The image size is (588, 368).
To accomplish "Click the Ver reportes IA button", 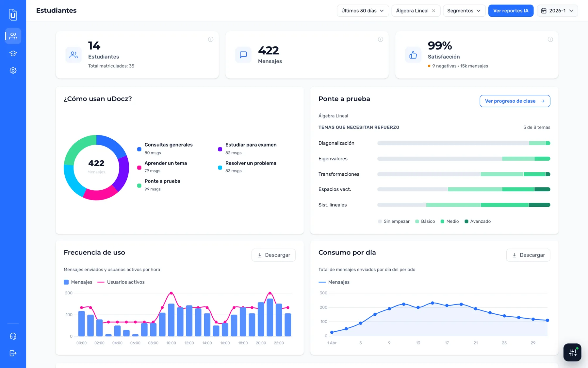I will tap(511, 11).
